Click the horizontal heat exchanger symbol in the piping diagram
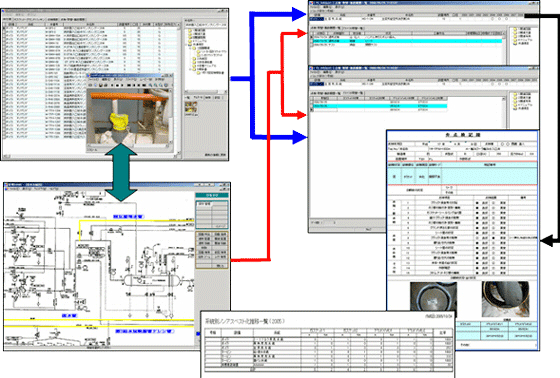 pos(152,279)
